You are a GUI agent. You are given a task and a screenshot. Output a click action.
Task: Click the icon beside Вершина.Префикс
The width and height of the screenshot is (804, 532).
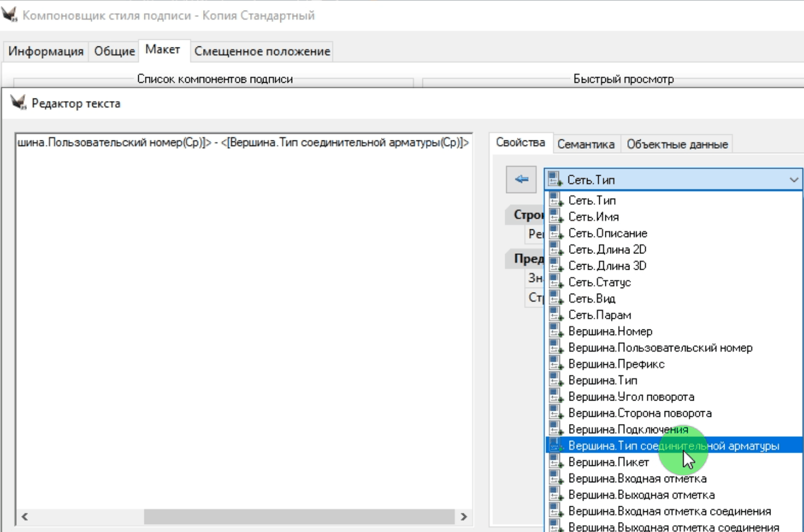click(556, 364)
